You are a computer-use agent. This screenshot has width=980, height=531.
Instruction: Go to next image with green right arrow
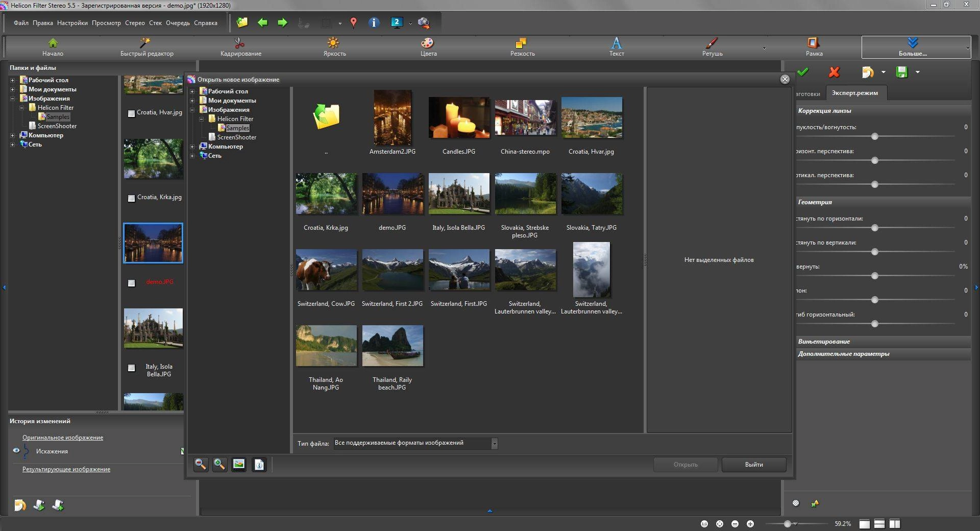point(282,22)
